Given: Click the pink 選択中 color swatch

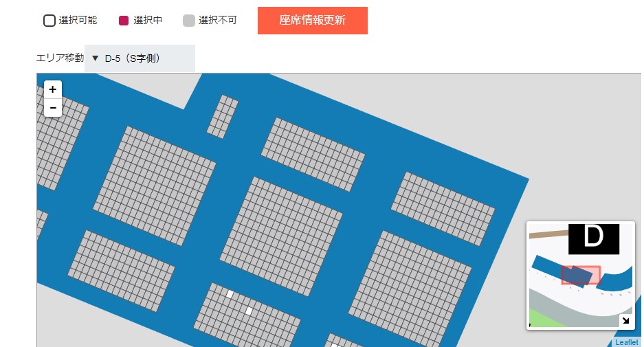Looking at the screenshot, I should coord(124,21).
